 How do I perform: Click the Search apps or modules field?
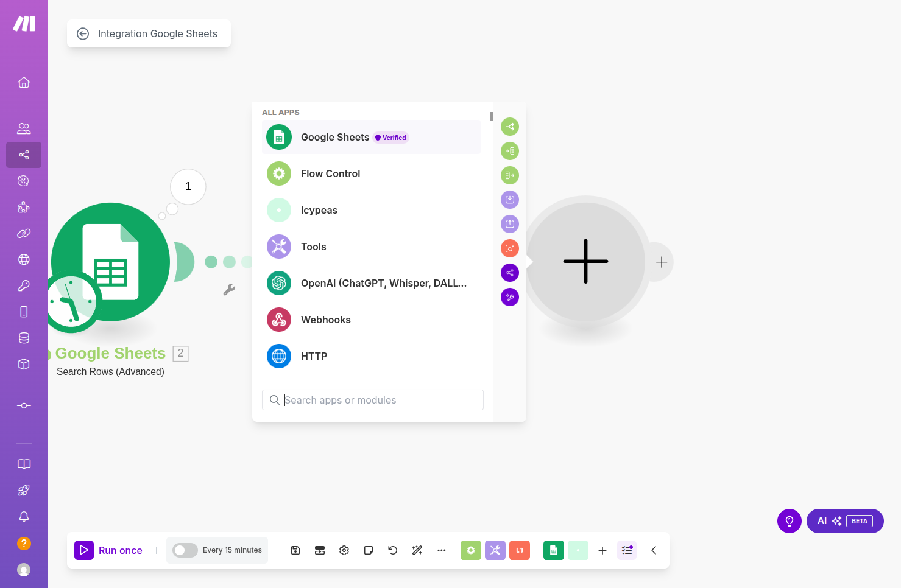point(373,400)
